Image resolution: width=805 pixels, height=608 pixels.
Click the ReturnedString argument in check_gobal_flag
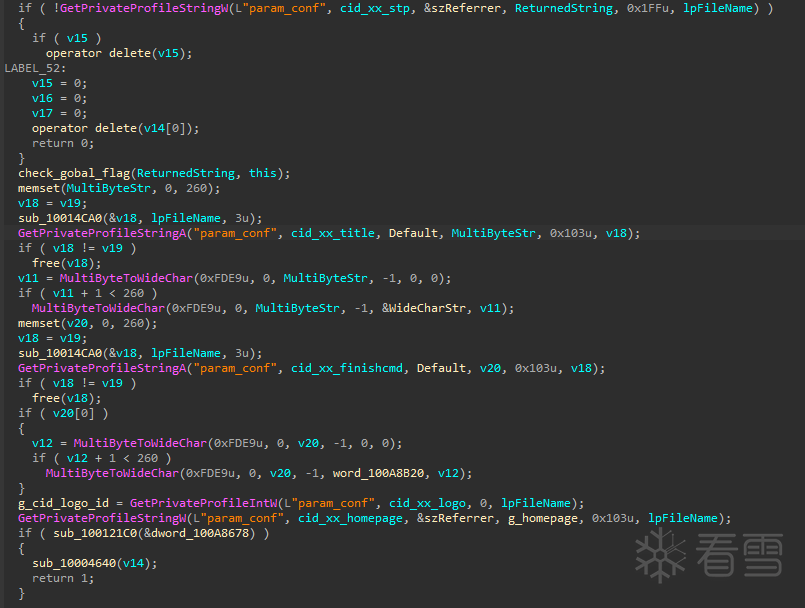186,173
